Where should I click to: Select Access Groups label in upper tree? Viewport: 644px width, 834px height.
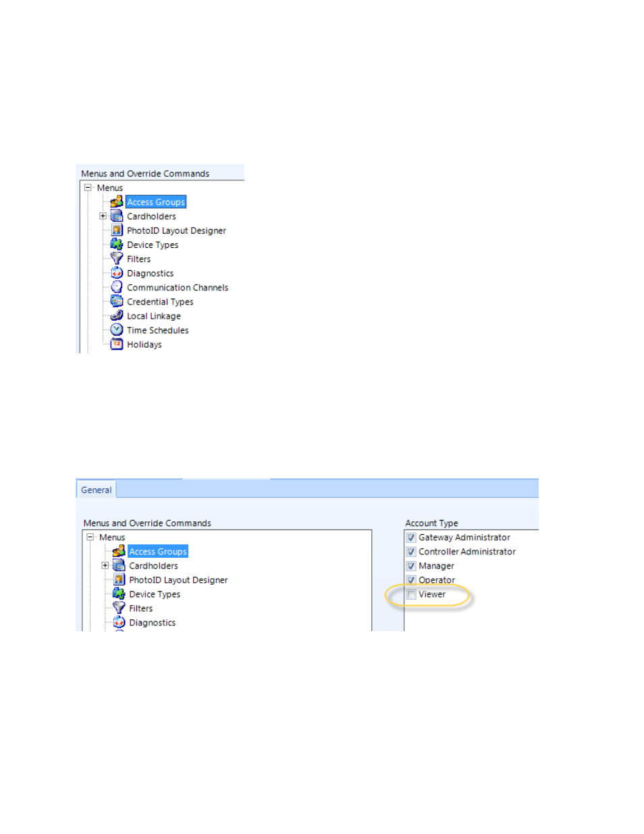(x=156, y=202)
